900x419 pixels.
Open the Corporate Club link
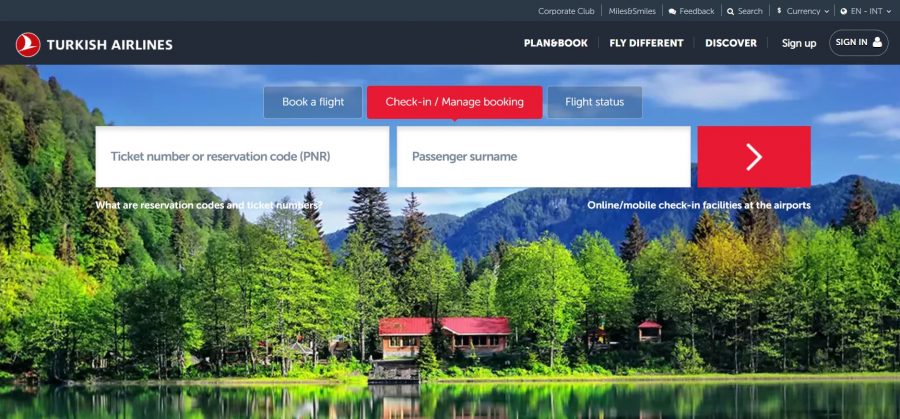pos(566,11)
